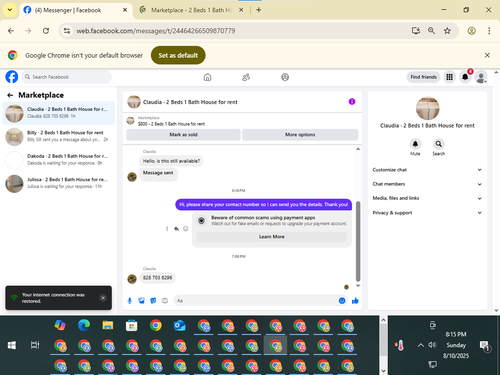Open Billy's conversation in the list
Image resolution: width=500 pixels, height=375 pixels.
point(59,136)
